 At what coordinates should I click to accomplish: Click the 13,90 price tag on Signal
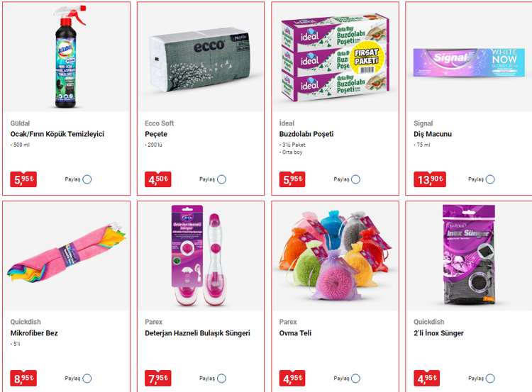pyautogui.click(x=430, y=179)
